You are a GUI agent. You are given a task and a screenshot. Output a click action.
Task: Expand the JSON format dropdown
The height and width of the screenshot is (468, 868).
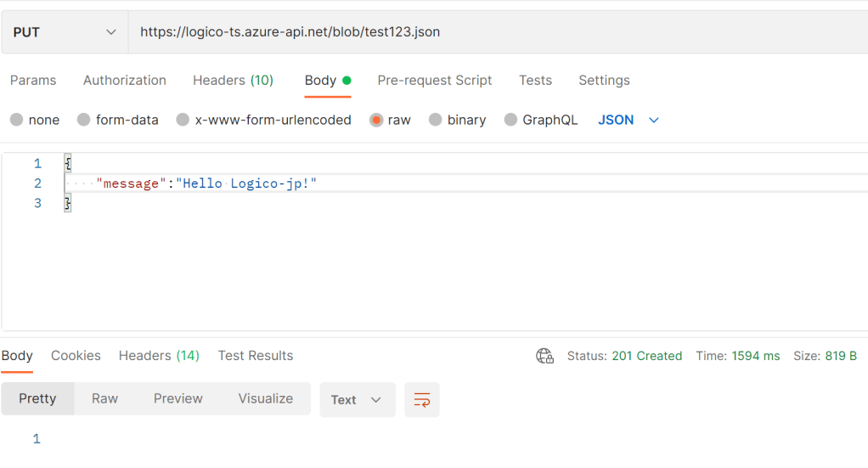628,120
